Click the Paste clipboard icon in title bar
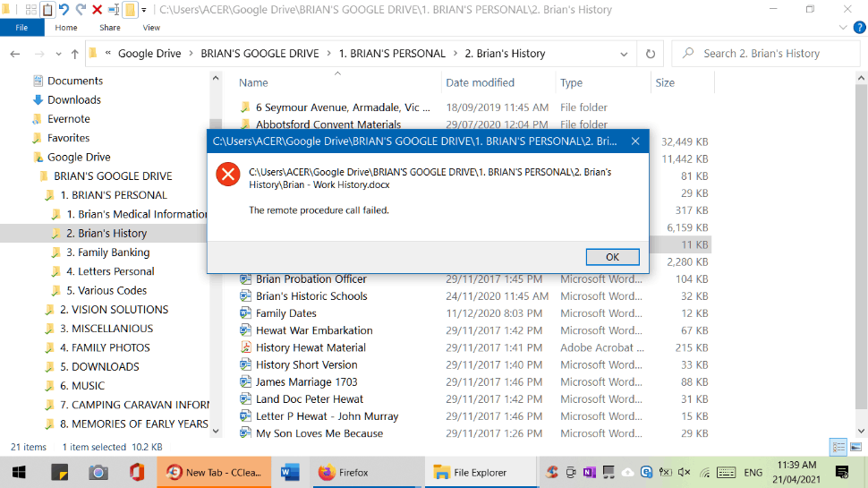Screen dimensions: 868x488 pos(47,10)
